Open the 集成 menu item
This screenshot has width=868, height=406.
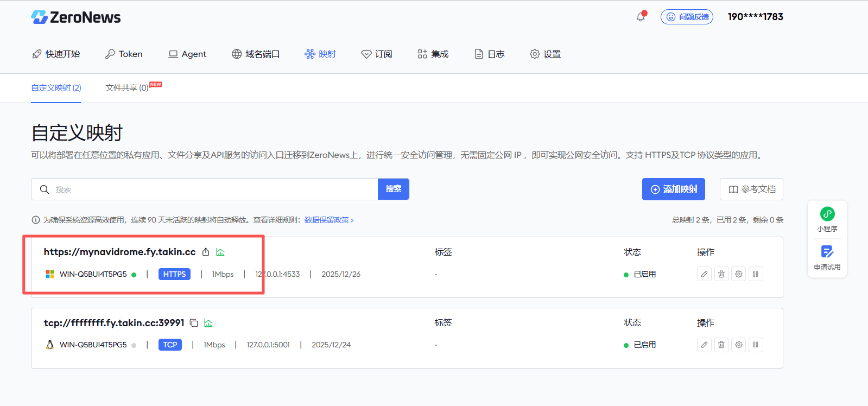(433, 54)
